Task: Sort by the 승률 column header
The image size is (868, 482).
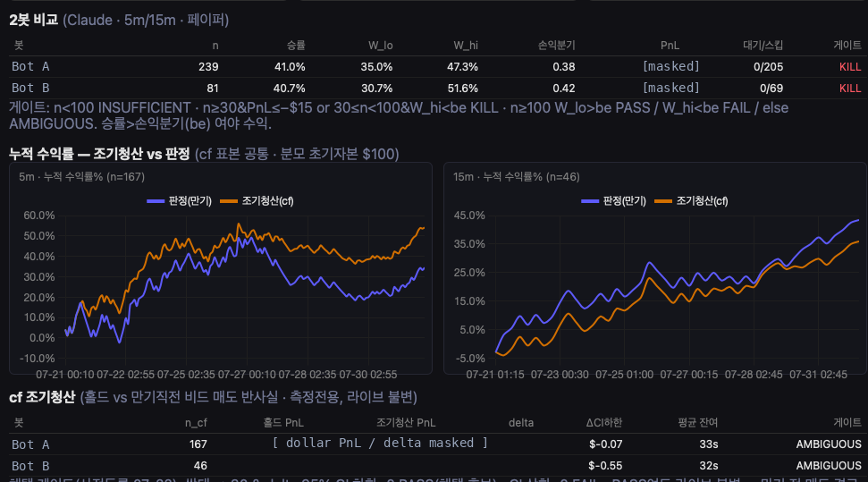Action: tap(296, 46)
